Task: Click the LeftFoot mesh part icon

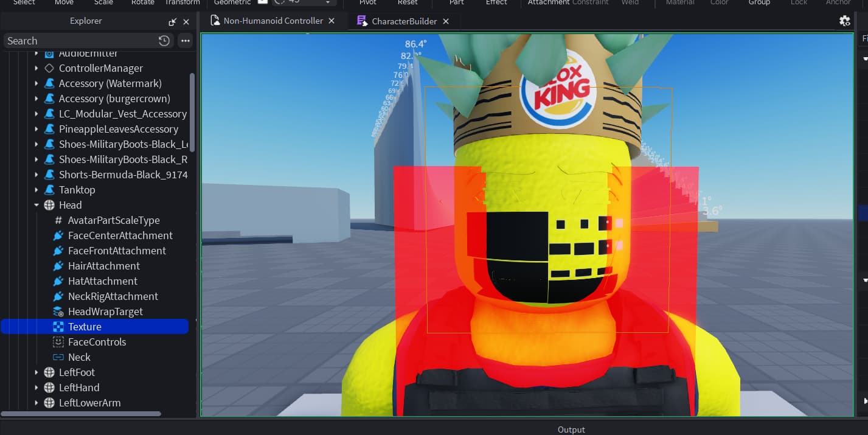Action: (x=49, y=372)
